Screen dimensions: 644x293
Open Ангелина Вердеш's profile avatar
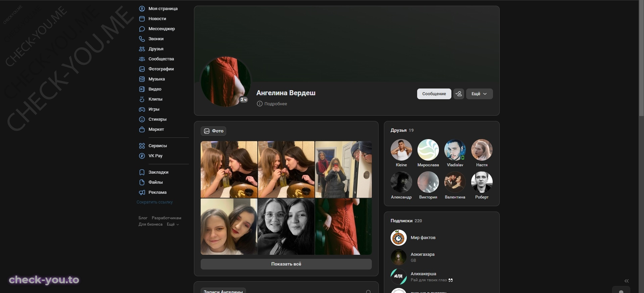[x=226, y=82]
